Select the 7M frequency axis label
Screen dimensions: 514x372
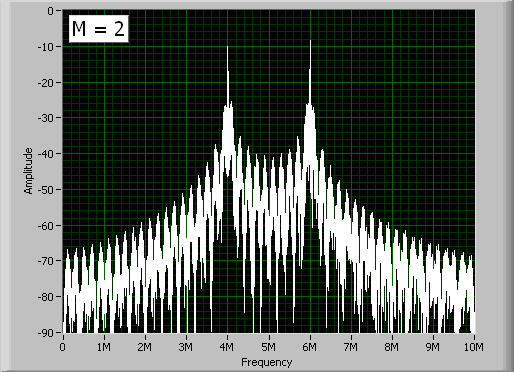[x=350, y=347]
